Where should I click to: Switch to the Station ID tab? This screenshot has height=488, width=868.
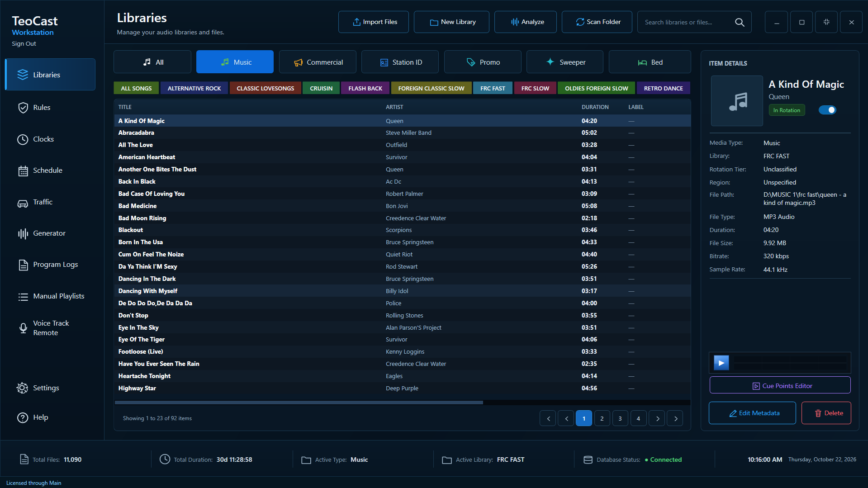click(400, 62)
